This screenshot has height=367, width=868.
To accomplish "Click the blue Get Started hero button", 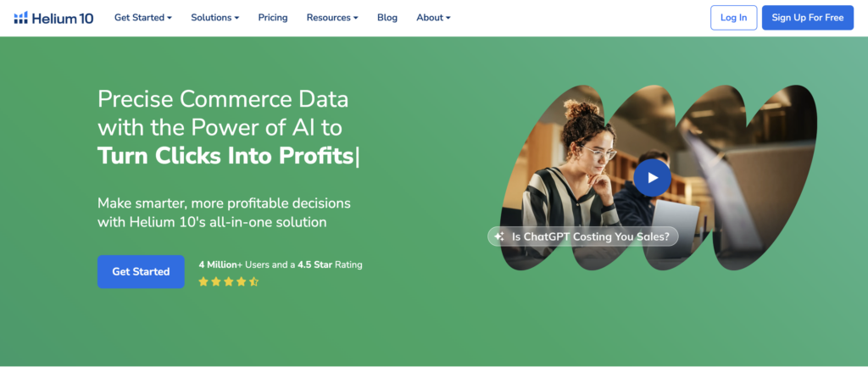I will point(141,271).
